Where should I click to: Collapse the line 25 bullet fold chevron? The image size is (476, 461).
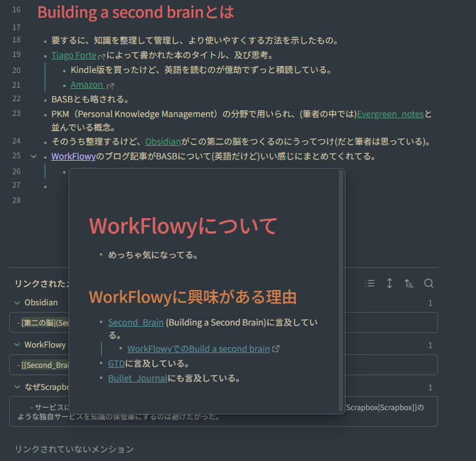(x=34, y=156)
